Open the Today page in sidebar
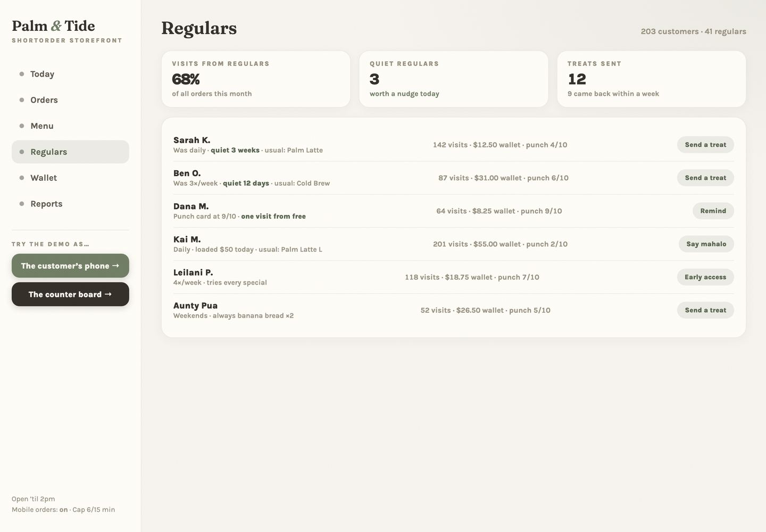The image size is (766, 532). (70, 74)
